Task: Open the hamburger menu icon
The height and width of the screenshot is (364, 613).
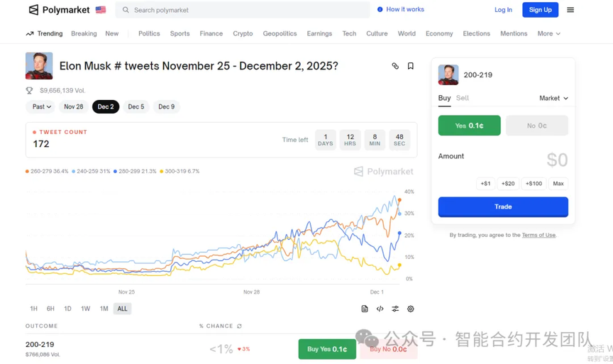Action: click(570, 10)
